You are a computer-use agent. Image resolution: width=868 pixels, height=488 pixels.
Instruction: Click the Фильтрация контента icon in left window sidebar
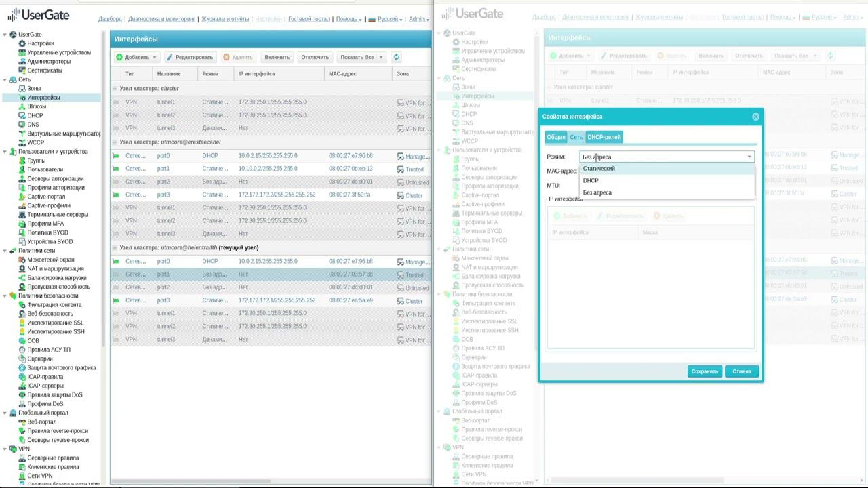[22, 305]
